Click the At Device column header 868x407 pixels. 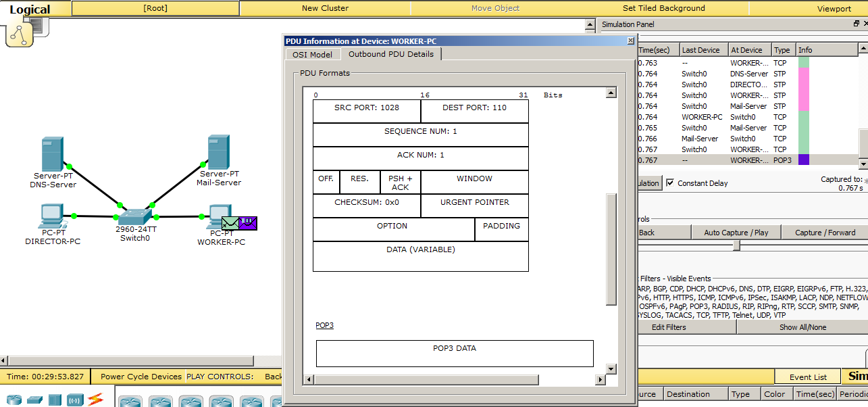(750, 50)
